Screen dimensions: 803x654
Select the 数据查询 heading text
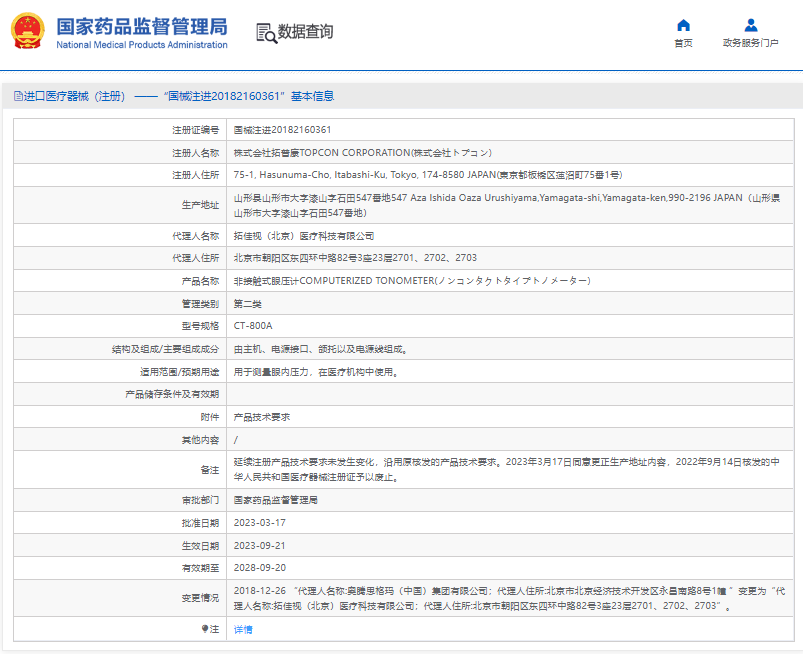305,32
